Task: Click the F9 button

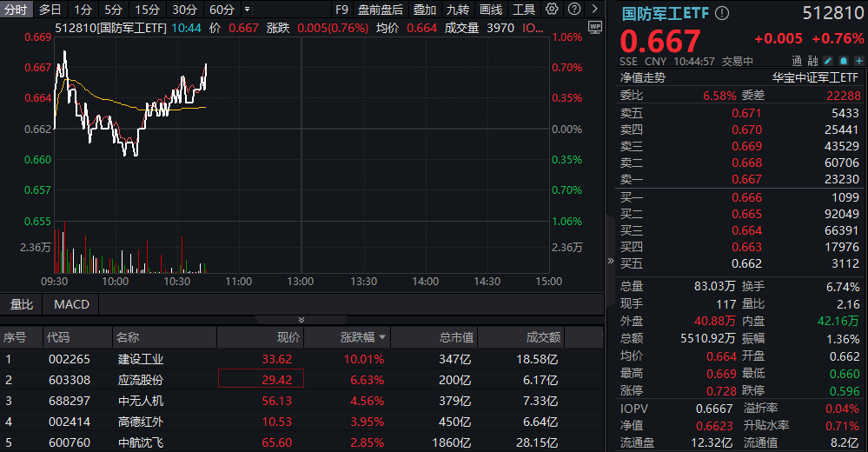Action: tap(341, 10)
